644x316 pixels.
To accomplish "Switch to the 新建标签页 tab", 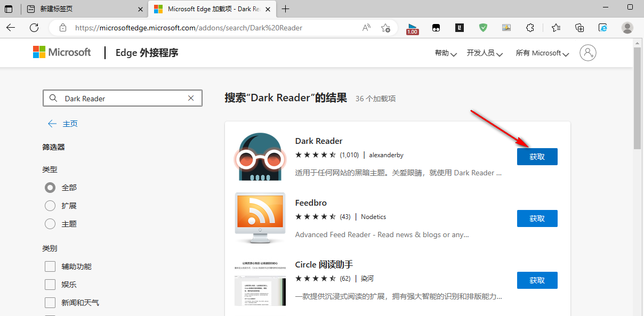I will (80, 9).
